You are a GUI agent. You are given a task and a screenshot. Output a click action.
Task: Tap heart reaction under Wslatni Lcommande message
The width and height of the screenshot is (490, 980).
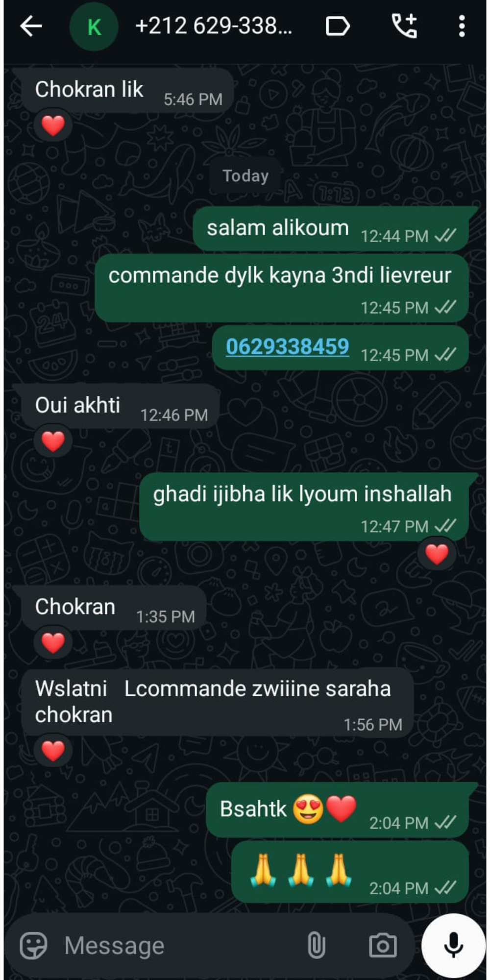click(53, 750)
